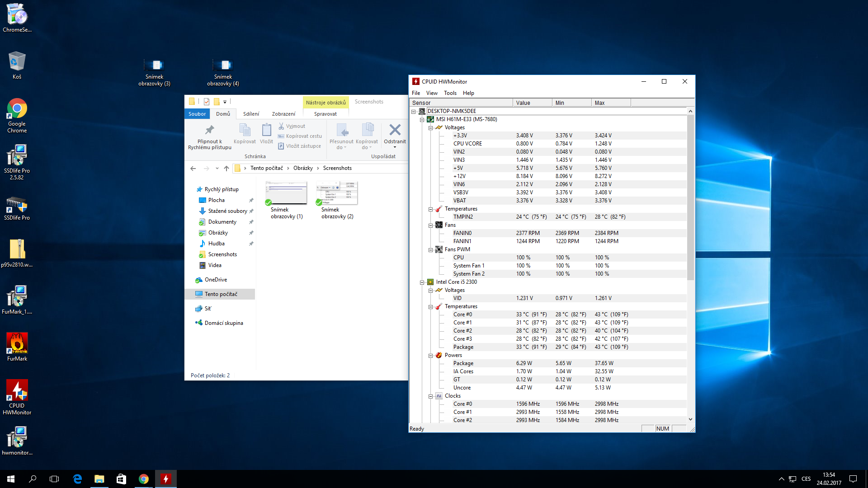Collapse the Fans PWM tree node
Image resolution: width=868 pixels, height=488 pixels.
(x=431, y=250)
